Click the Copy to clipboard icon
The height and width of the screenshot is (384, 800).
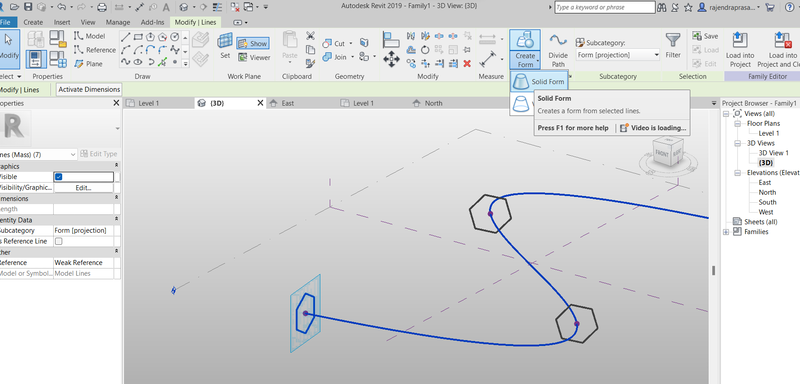(310, 50)
